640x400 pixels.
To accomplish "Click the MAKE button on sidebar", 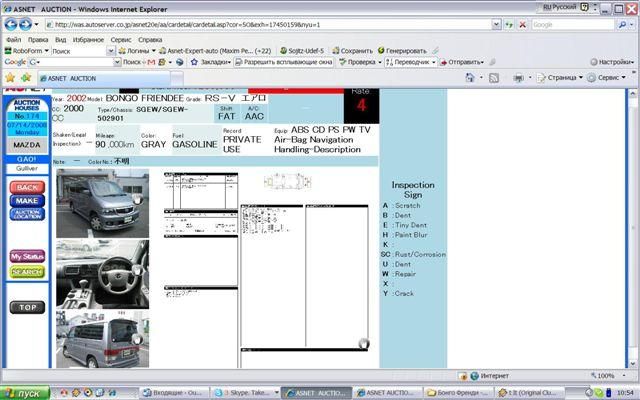I will (x=27, y=201).
